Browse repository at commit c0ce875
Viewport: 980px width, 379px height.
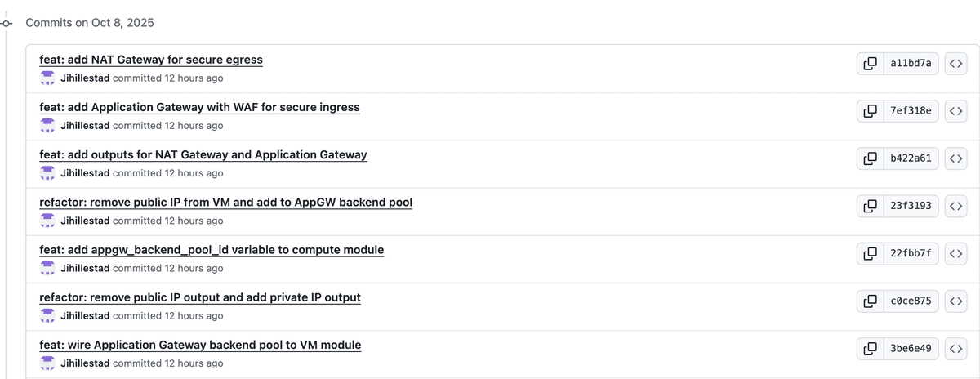point(955,301)
